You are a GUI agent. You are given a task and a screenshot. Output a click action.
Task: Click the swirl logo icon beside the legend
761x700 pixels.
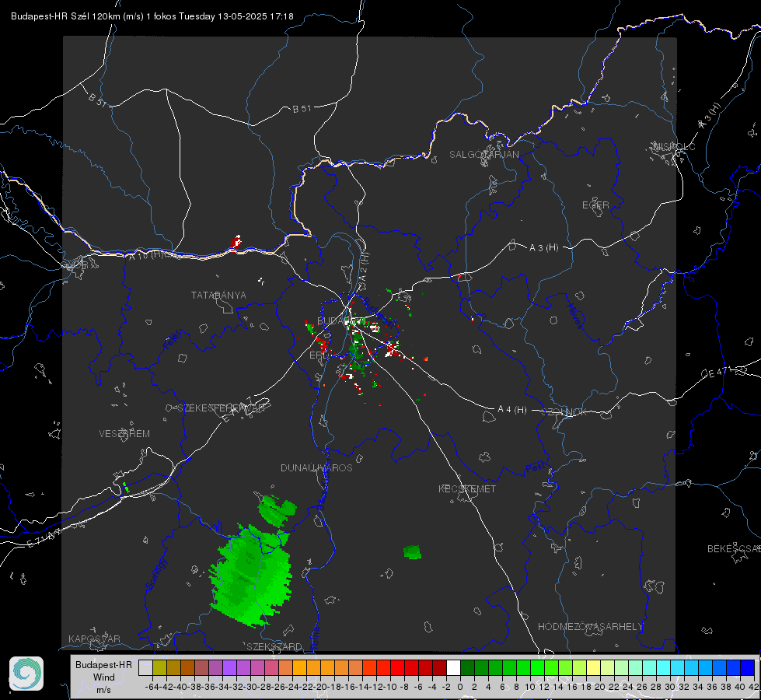(26, 674)
